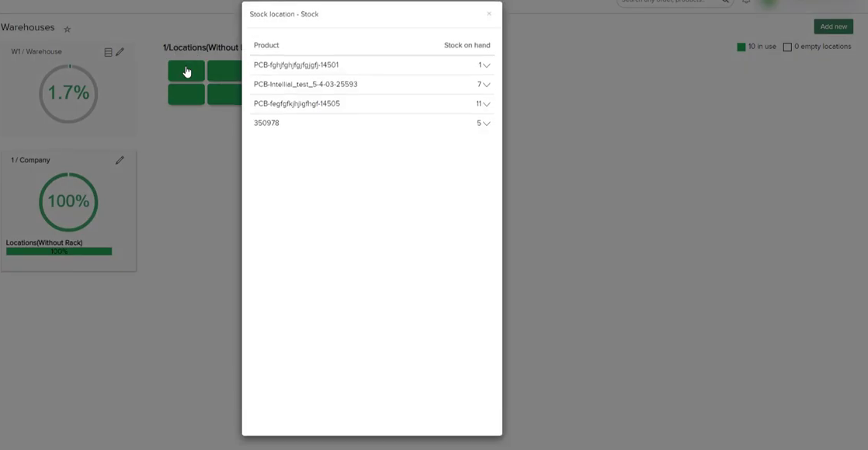Viewport: 868px width, 450px height.
Task: Click the pencil edit icon on Company card
Action: [x=120, y=160]
